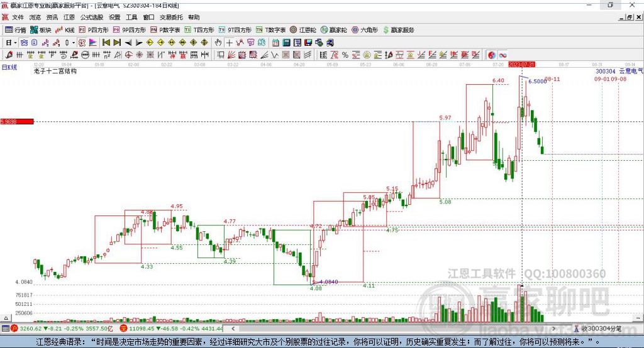644x348 pixels.
Task: Click the minus button beside volume panel
Action: pos(638,318)
